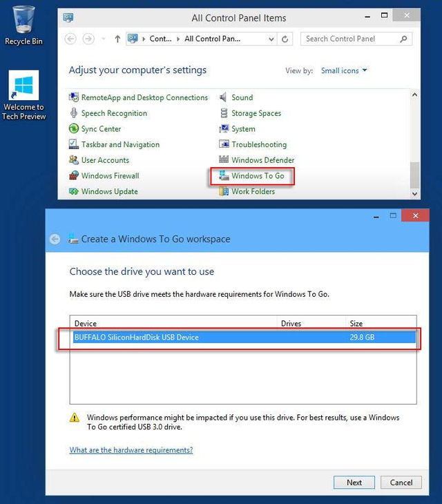Minimize the All Control Panel Items window

[367, 16]
